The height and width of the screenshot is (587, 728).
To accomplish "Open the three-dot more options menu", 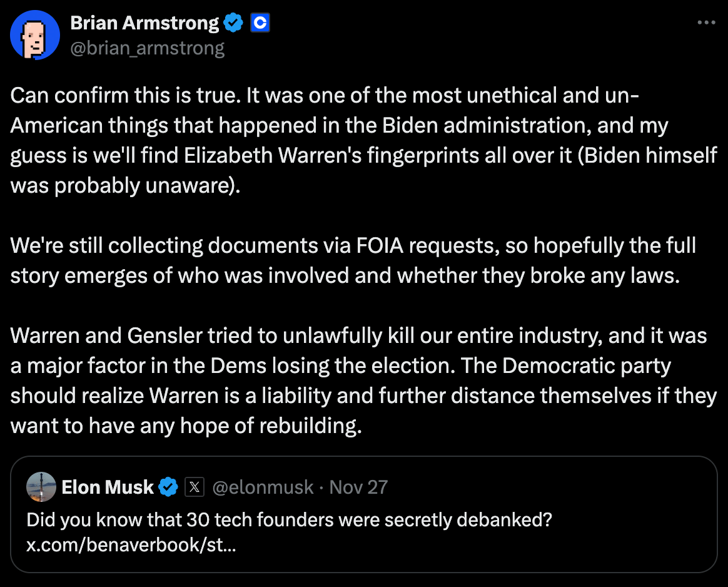I will point(705,23).
